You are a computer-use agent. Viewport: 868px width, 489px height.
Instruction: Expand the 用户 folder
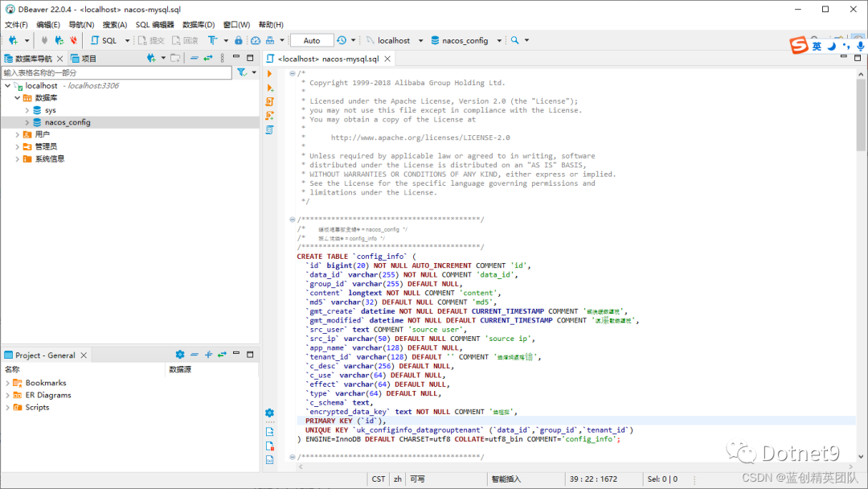[x=18, y=134]
